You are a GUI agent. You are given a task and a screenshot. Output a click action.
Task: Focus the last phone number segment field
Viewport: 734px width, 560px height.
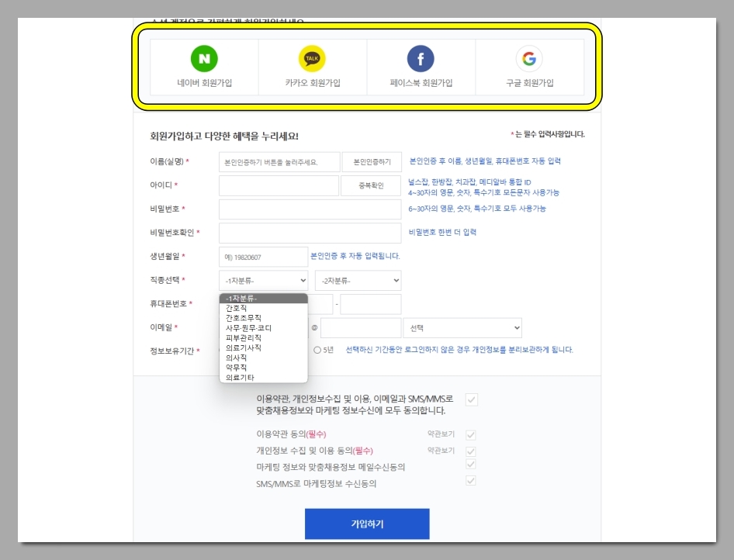(371, 304)
